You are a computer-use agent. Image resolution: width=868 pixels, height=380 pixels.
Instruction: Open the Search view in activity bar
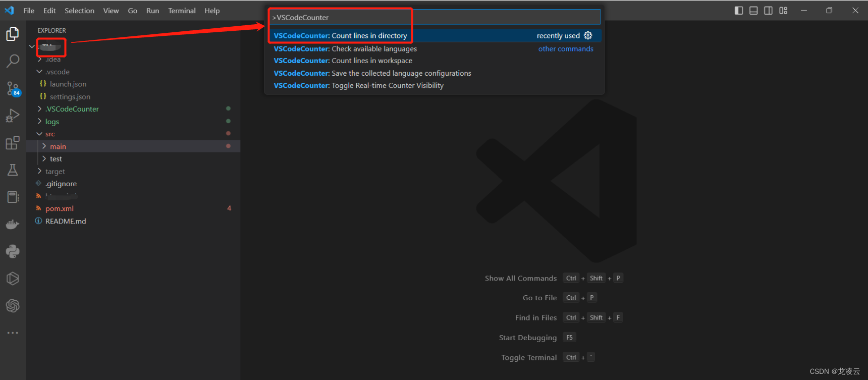click(x=13, y=61)
